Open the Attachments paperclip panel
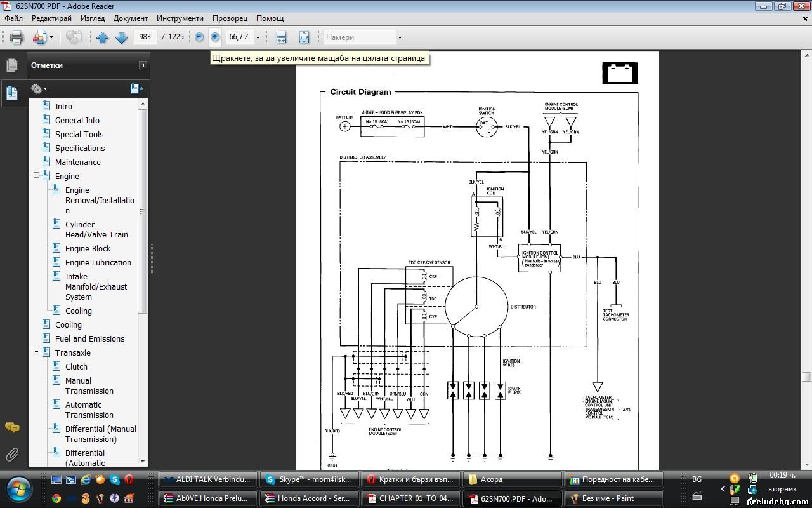Image resolution: width=812 pixels, height=508 pixels. pos(11,455)
